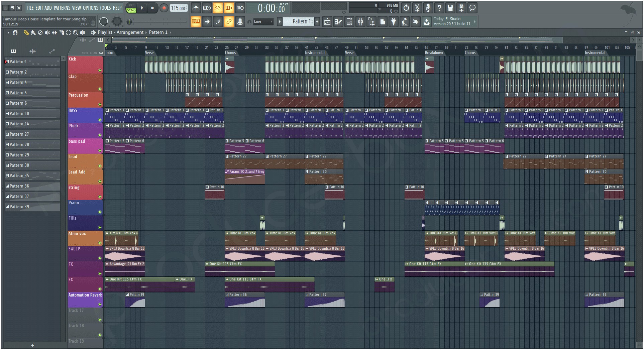Image resolution: width=644 pixels, height=350 pixels.
Task: Open the TOOLS menu
Action: (x=105, y=8)
